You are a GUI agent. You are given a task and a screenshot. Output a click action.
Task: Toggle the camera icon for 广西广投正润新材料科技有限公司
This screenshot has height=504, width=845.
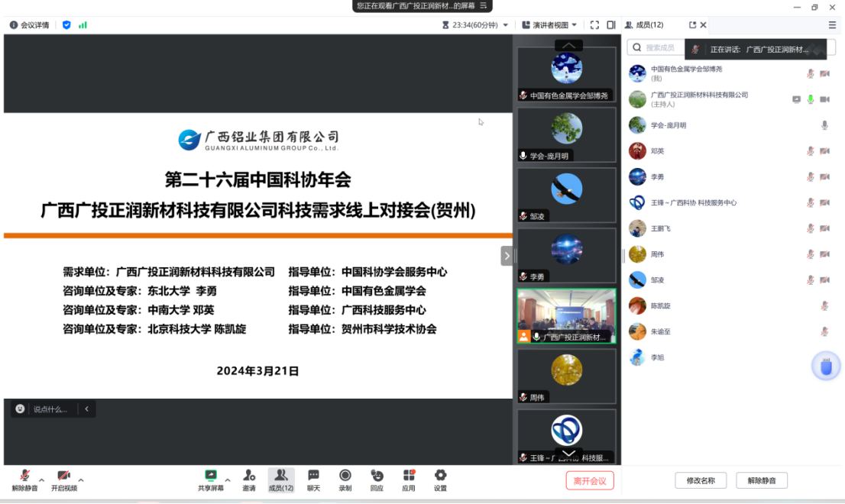[824, 99]
